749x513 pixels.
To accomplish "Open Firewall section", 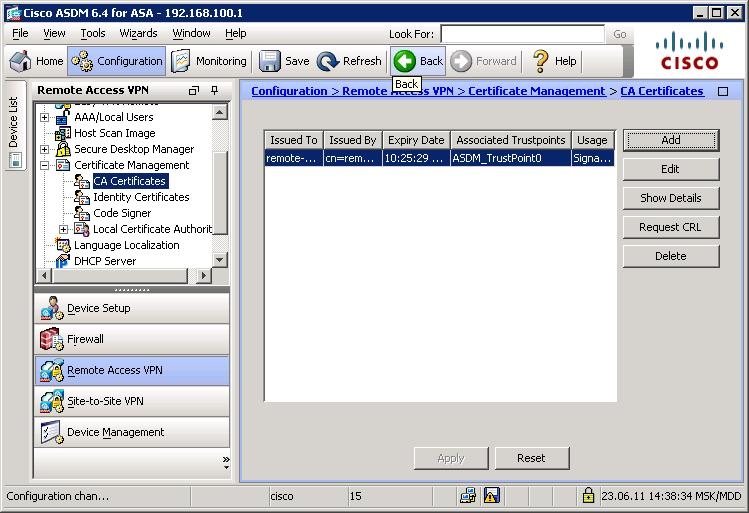I will point(132,340).
